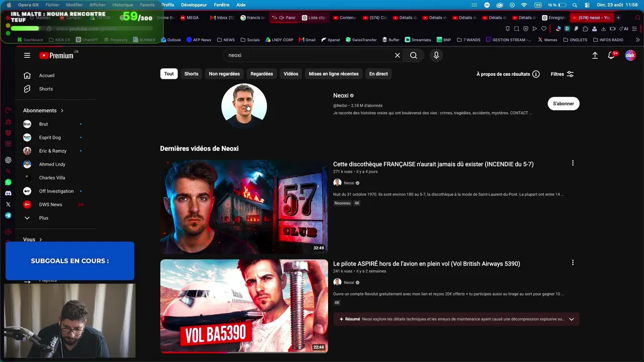Open the Développeur menu
Screen dimensions: 644x362
click(194, 5)
